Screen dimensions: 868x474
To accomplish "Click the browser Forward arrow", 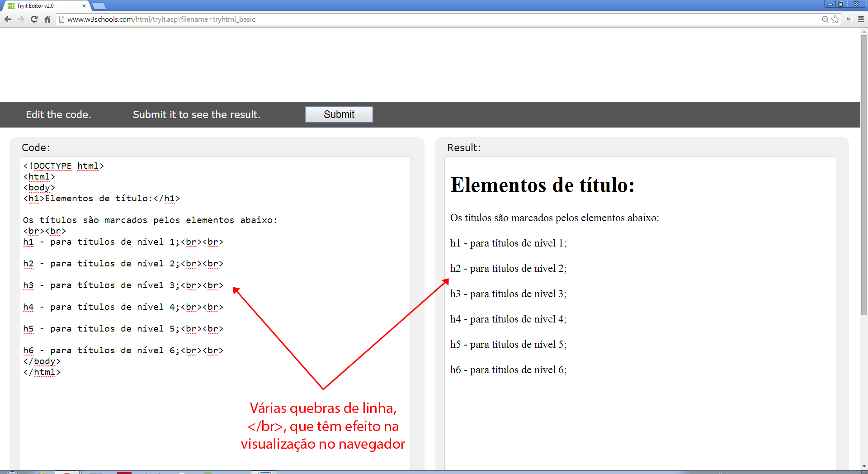I will click(x=21, y=19).
